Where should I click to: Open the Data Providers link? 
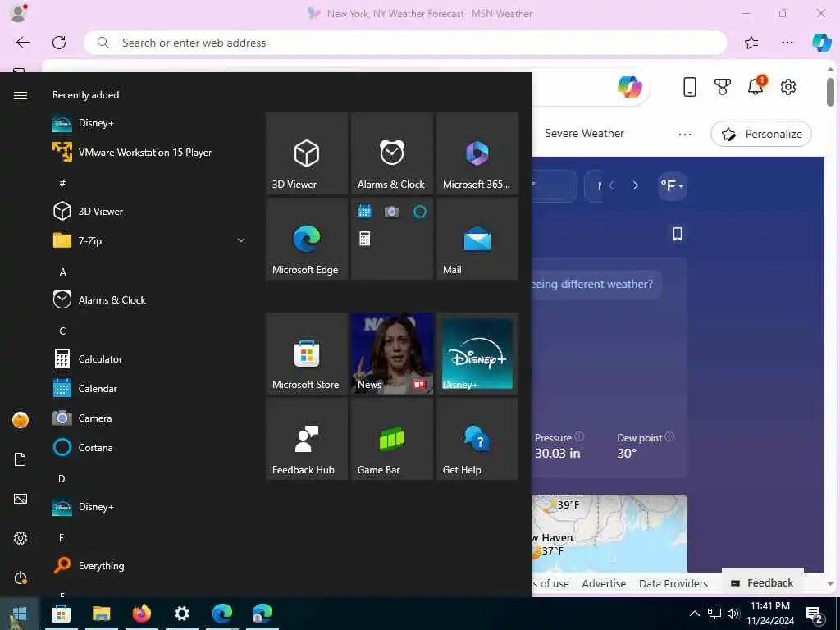673,583
